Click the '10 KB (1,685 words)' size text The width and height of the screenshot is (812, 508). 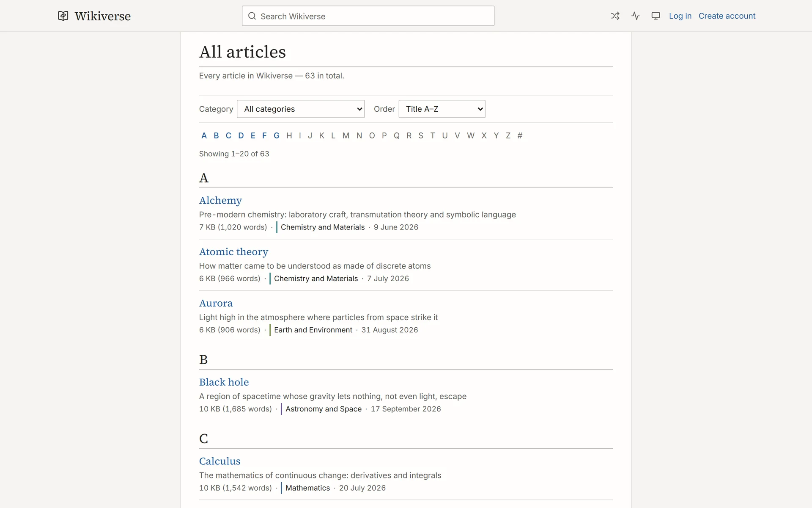(x=235, y=409)
